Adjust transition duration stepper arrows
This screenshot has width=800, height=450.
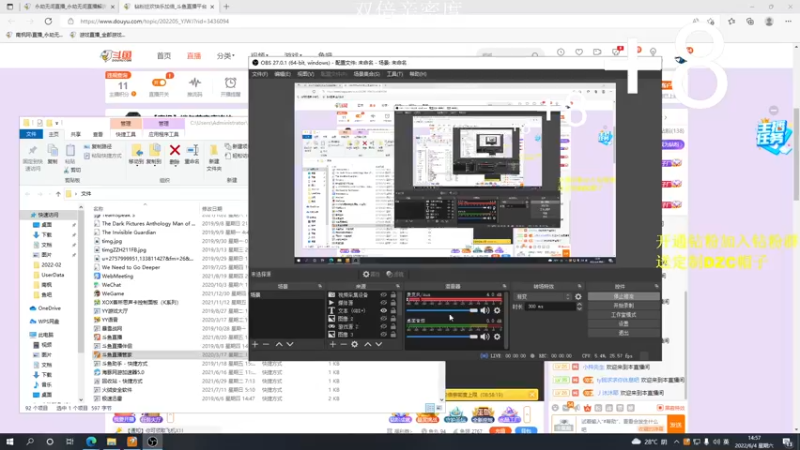click(579, 306)
